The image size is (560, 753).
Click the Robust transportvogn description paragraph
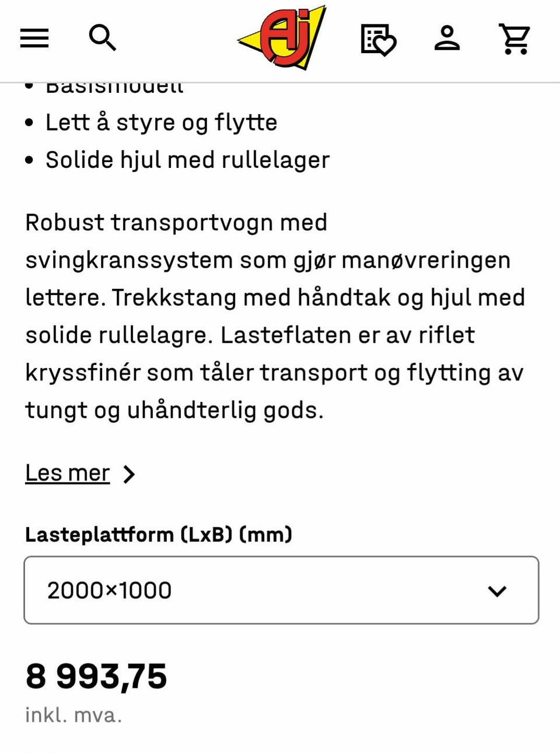pos(275,316)
